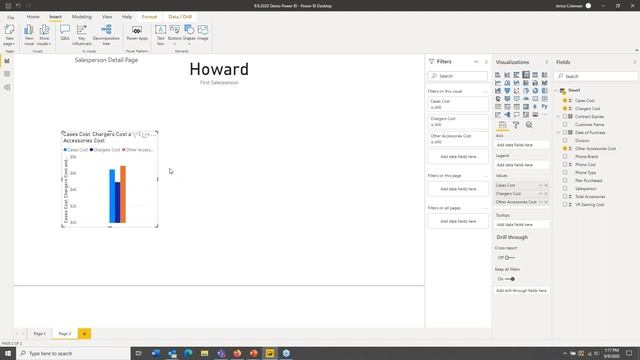Click New visual in the ribbon
This screenshot has width=640, height=360.
(x=29, y=35)
